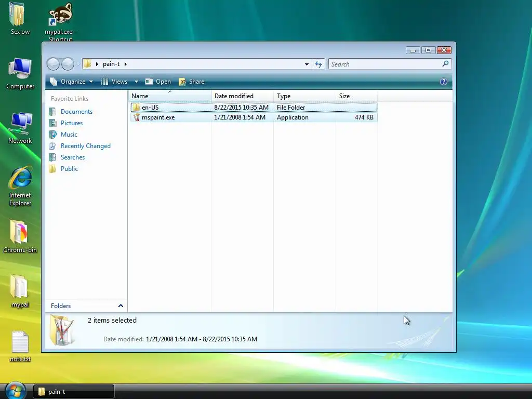
Task: Click the File Folder type cell
Action: [x=291, y=108]
